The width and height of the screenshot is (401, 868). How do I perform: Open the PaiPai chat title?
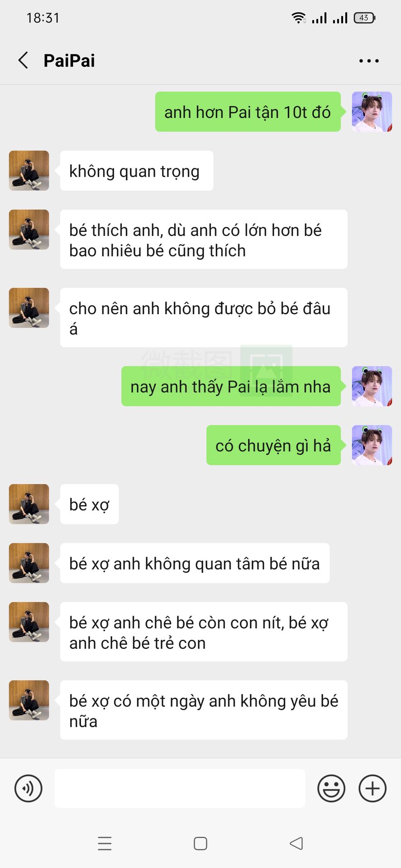[69, 61]
